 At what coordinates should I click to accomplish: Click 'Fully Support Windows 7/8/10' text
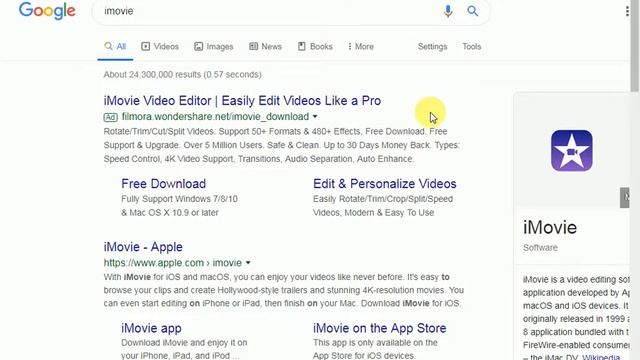(x=179, y=199)
